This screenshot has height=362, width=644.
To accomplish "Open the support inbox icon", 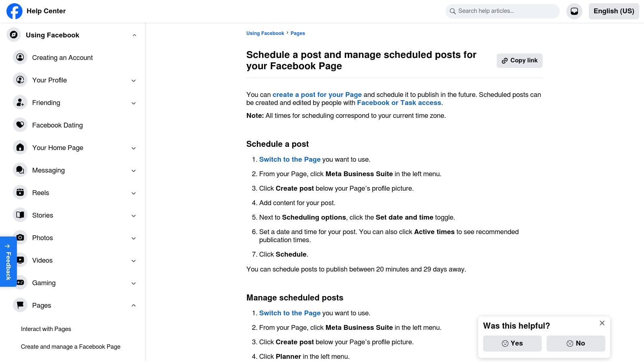I will point(574,11).
